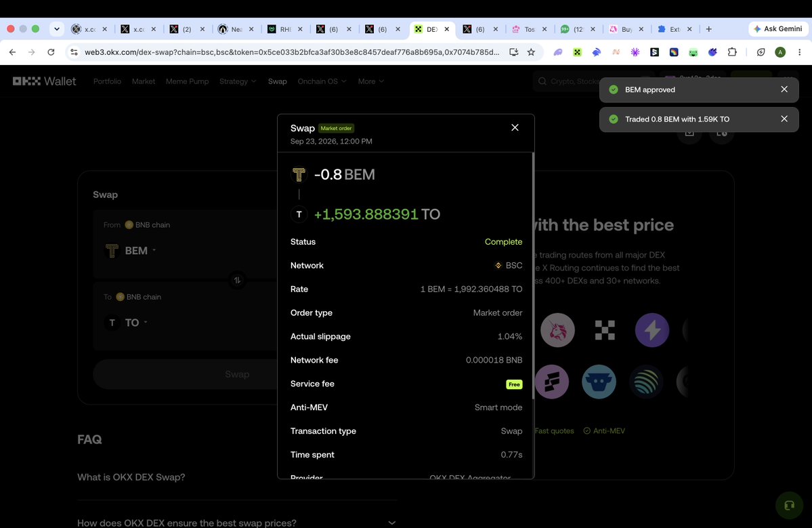This screenshot has height=528, width=812.
Task: Click the BSC network icon
Action: tap(498, 265)
